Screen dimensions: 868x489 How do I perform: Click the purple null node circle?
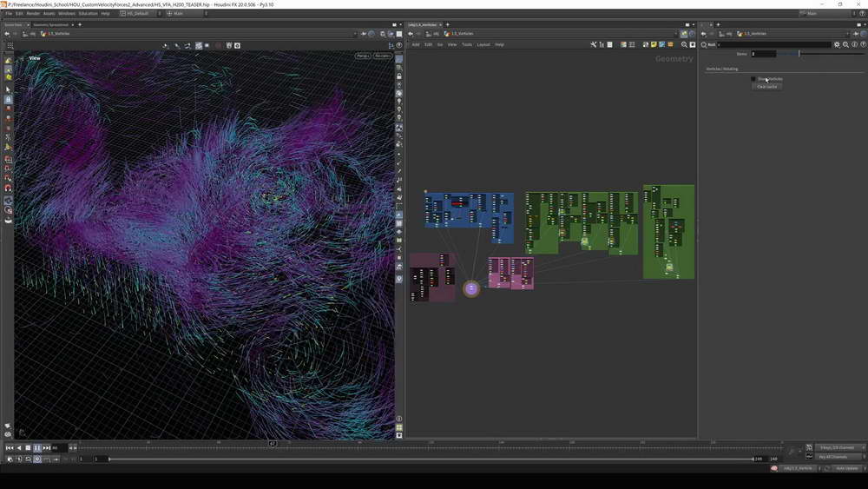471,288
